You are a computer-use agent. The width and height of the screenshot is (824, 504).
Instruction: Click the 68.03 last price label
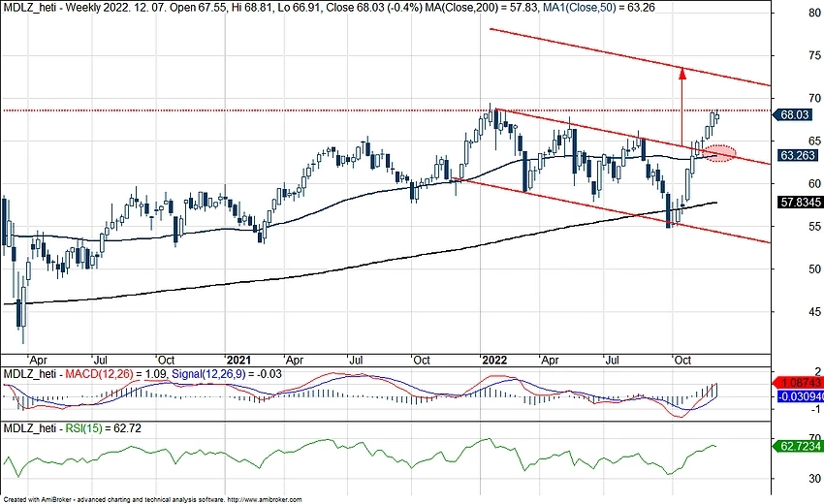click(x=794, y=114)
